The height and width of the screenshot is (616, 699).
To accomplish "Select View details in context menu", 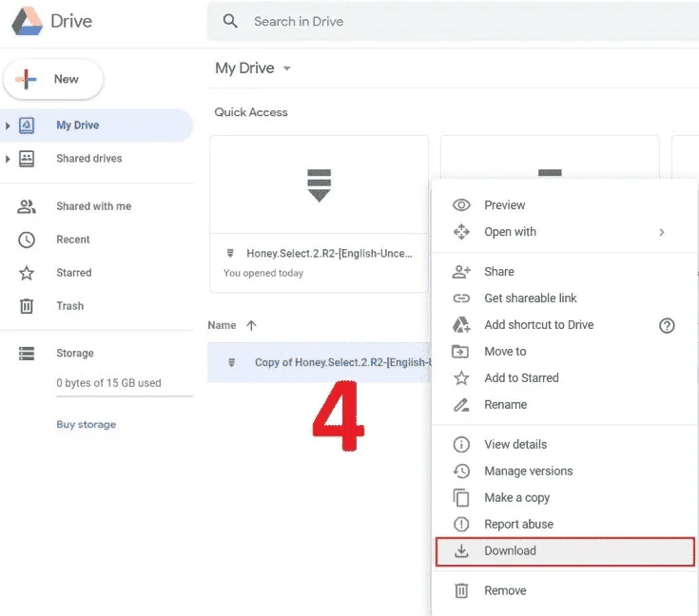I will [564, 444].
